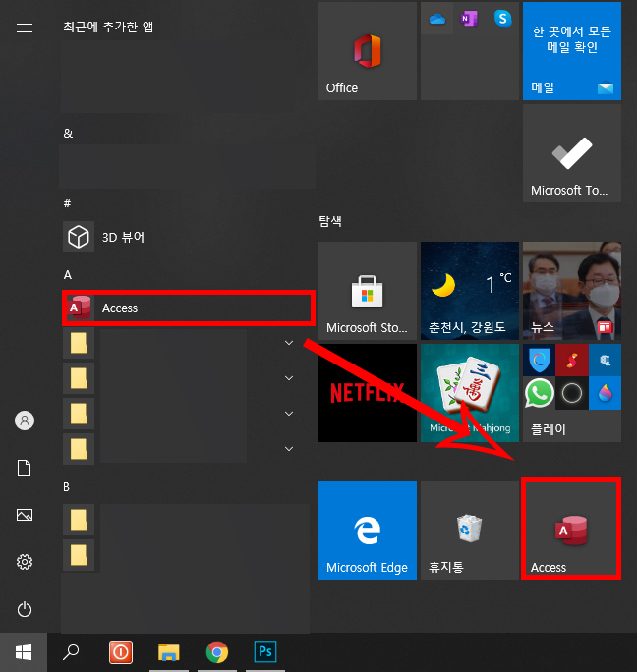The image size is (637, 672).
Task: Open Photoshop from the taskbar
Action: [x=265, y=651]
